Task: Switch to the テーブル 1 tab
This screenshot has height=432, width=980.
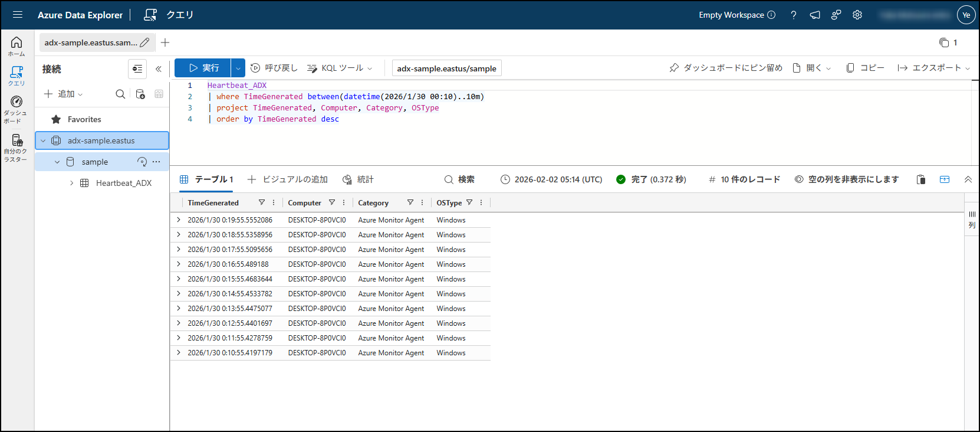Action: 206,179
